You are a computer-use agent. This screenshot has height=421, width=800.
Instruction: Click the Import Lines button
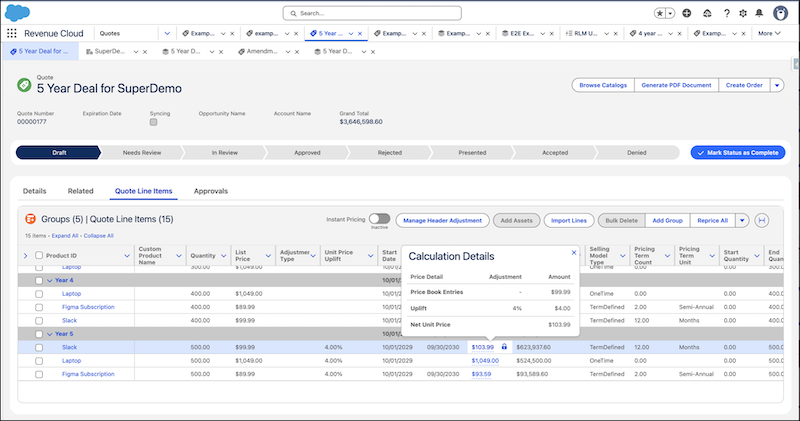tap(569, 220)
